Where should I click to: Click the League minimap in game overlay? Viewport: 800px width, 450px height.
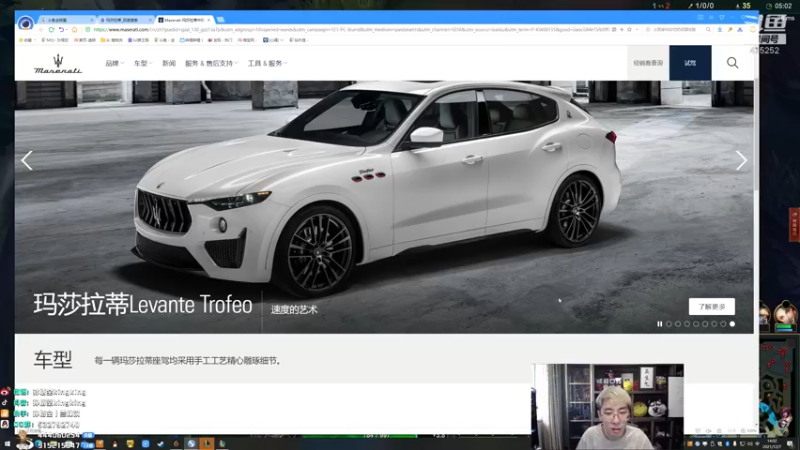click(x=779, y=388)
